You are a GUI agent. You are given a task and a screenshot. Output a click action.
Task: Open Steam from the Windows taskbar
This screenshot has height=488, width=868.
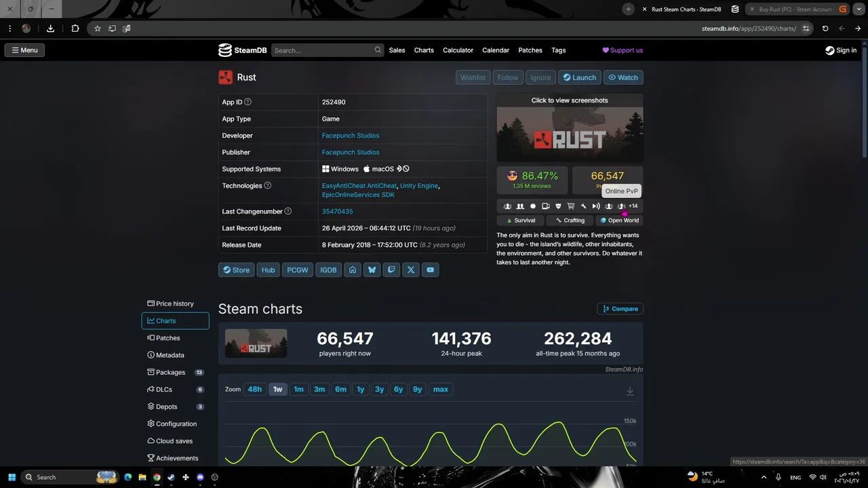(172, 477)
